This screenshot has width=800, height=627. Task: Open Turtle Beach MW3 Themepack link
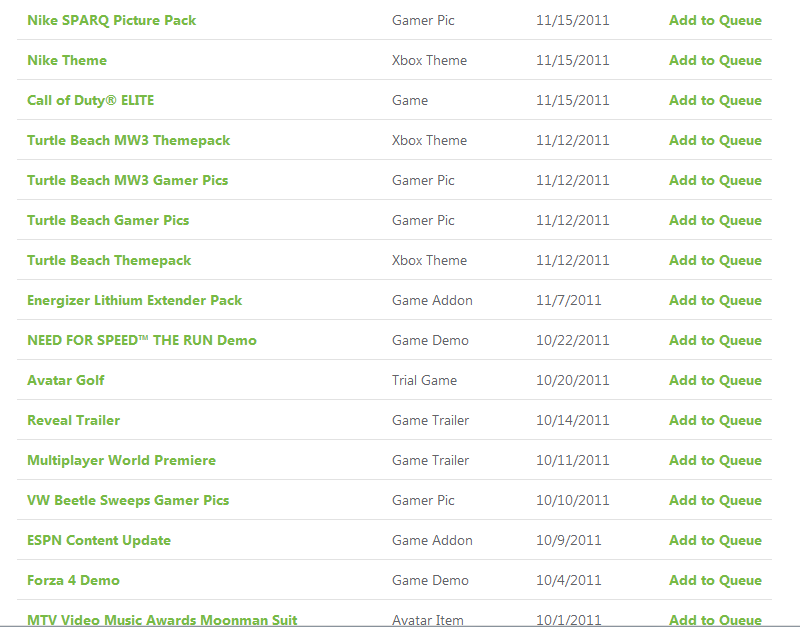129,140
